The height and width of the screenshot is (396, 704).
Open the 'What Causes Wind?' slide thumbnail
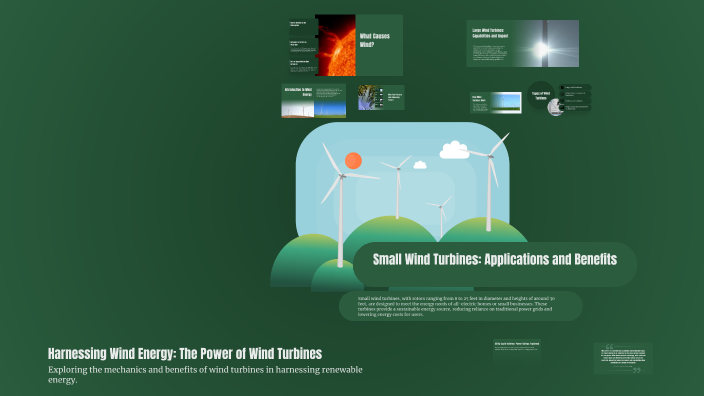(346, 45)
